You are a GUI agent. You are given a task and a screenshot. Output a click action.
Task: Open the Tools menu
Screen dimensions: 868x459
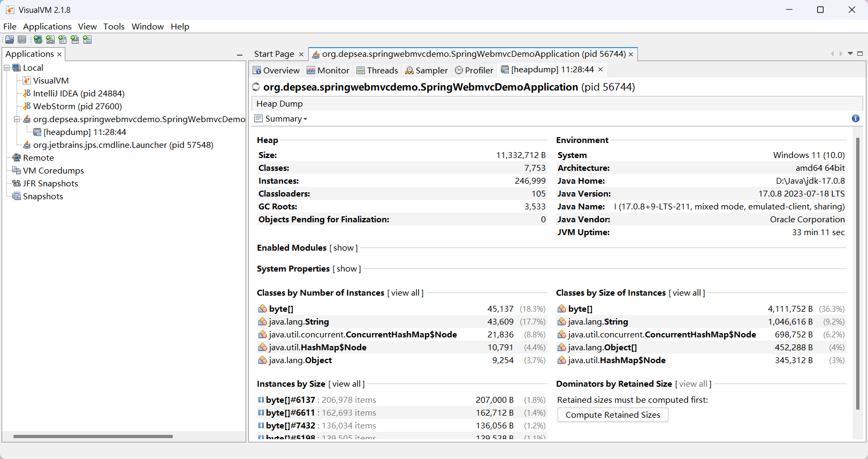point(113,27)
